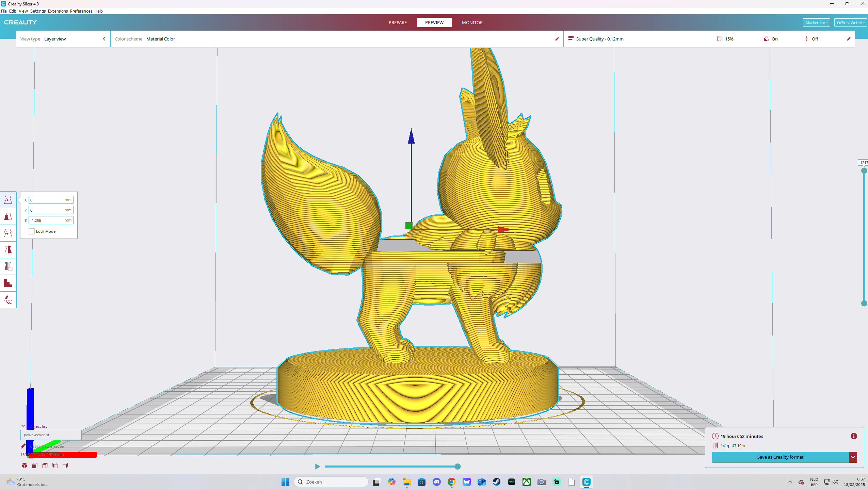
Task: Click the support On icon
Action: pyautogui.click(x=766, y=39)
